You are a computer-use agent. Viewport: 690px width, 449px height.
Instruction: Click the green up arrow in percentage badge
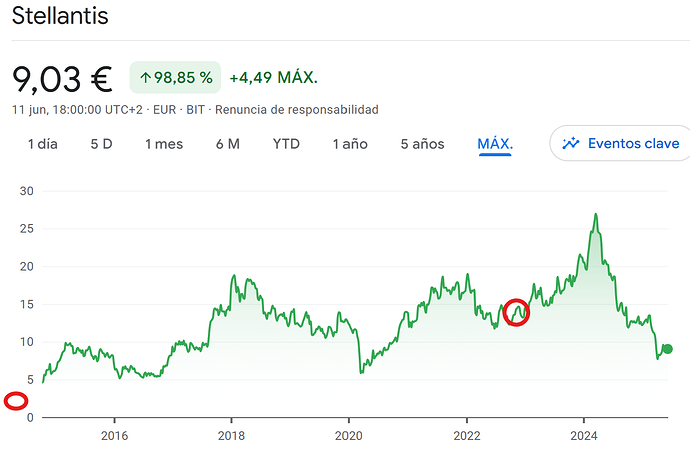(145, 78)
